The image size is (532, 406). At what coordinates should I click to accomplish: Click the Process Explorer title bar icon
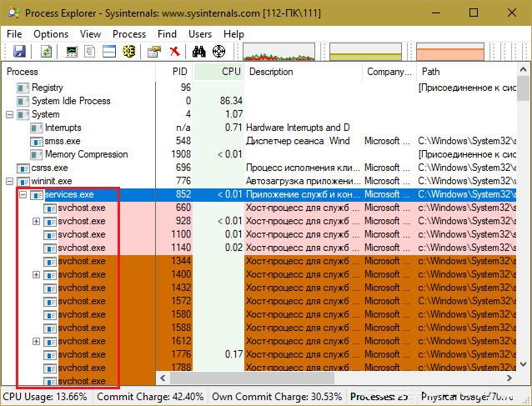coord(14,13)
